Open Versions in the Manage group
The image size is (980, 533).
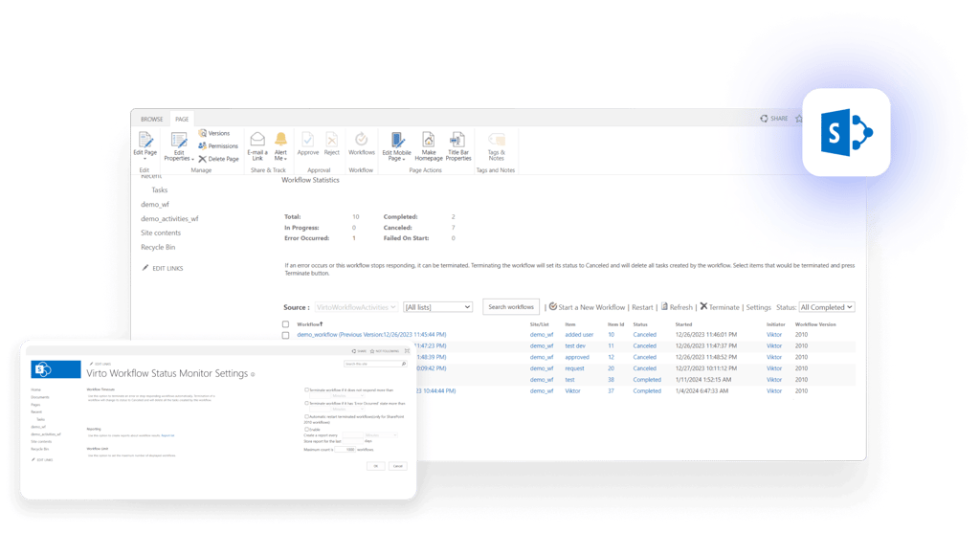pyautogui.click(x=213, y=133)
